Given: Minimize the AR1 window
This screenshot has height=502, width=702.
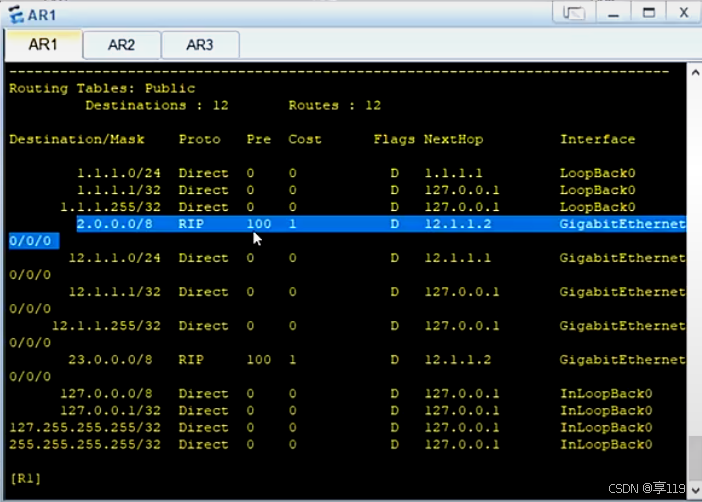Looking at the screenshot, I should (613, 13).
